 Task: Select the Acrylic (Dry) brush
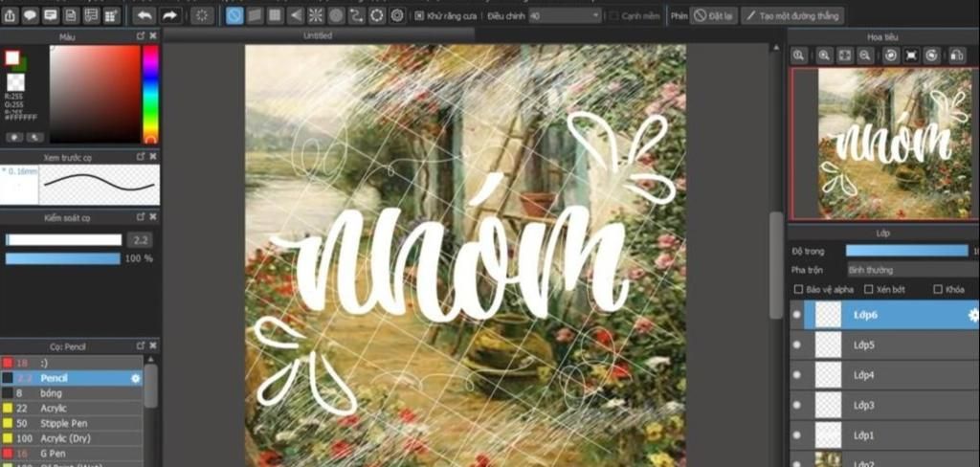click(x=71, y=438)
